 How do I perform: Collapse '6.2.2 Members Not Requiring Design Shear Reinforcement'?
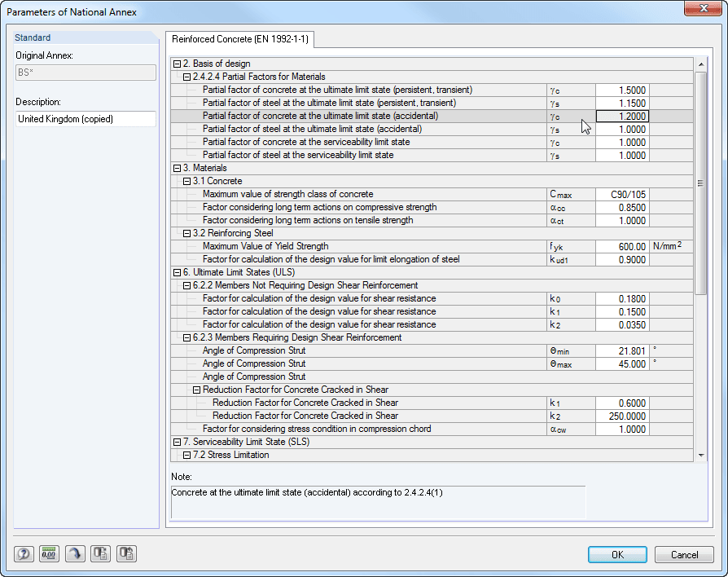[x=186, y=285]
